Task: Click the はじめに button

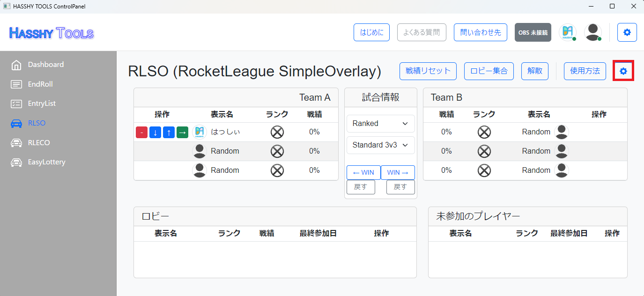Action: coord(371,32)
